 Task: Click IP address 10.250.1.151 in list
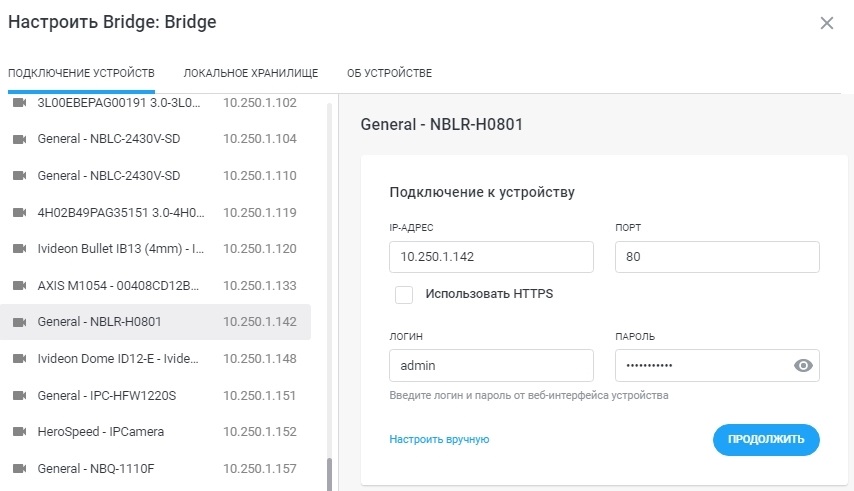[260, 396]
